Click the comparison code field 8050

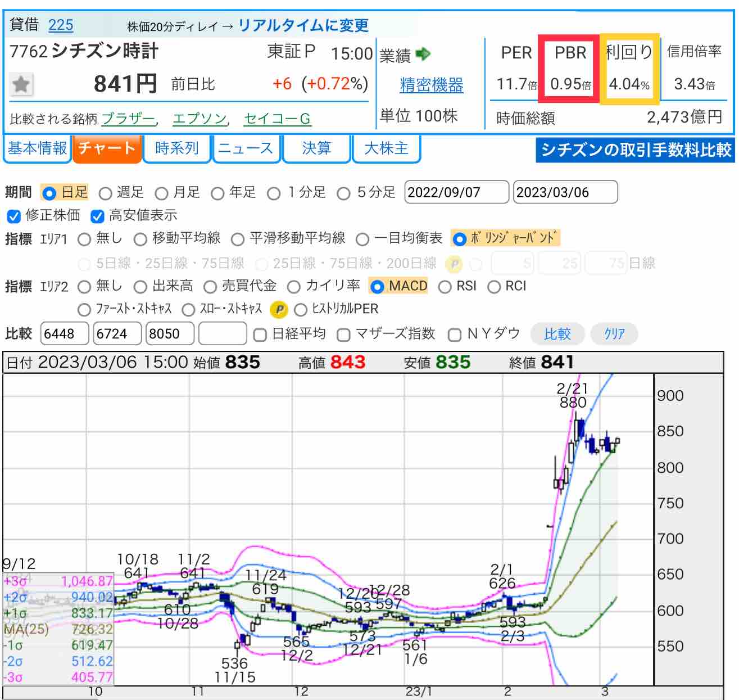tap(170, 333)
